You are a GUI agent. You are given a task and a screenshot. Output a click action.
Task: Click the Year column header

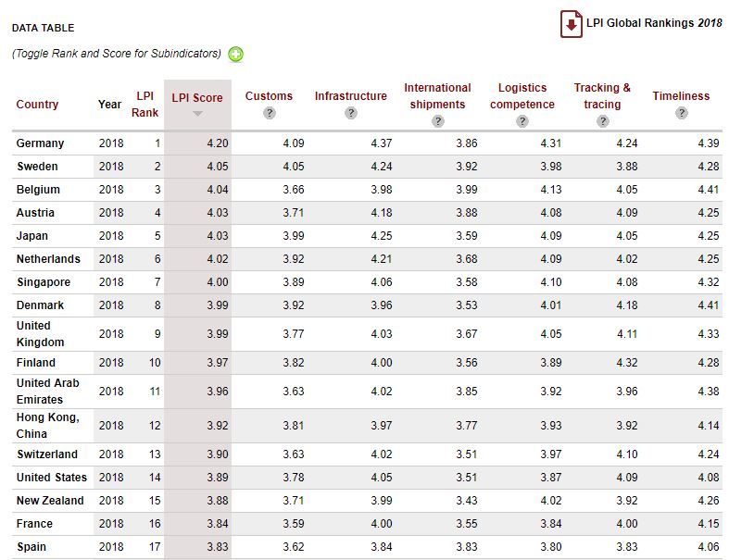(109, 105)
